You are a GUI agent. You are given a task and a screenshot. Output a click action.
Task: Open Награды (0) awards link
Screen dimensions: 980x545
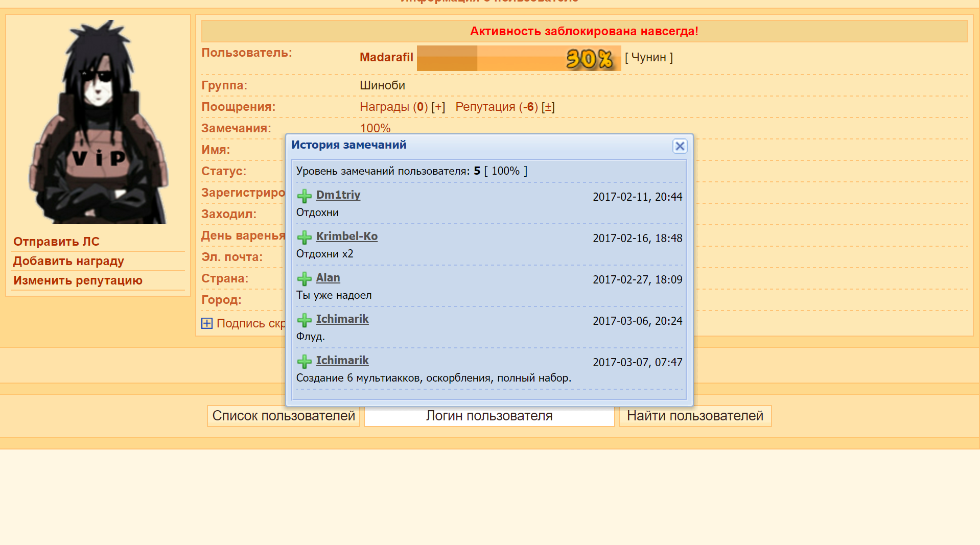(x=394, y=107)
